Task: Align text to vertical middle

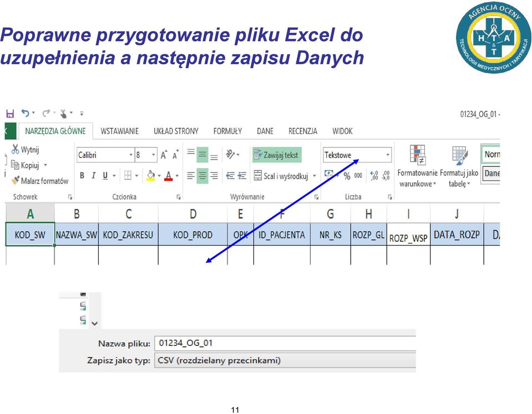Action: point(202,155)
